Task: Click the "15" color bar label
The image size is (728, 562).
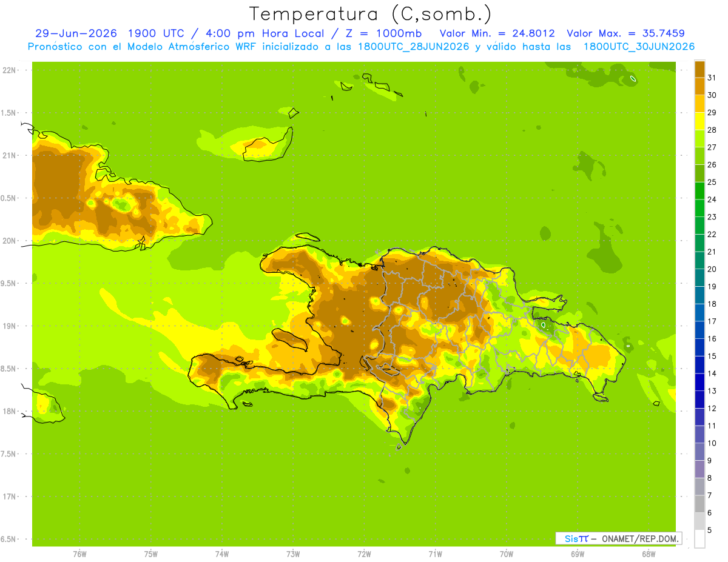Action: [x=712, y=356]
